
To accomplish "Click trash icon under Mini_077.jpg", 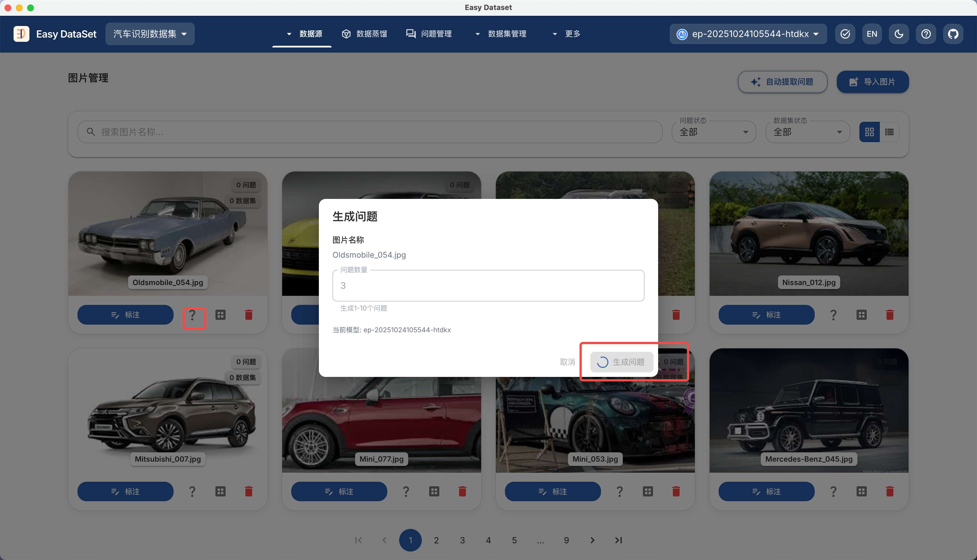I will 462,492.
